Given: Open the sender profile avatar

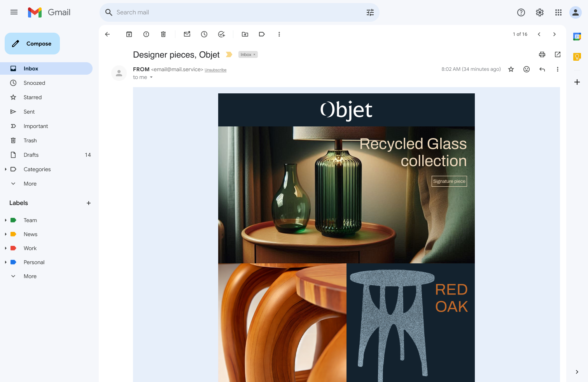Looking at the screenshot, I should pyautogui.click(x=119, y=73).
